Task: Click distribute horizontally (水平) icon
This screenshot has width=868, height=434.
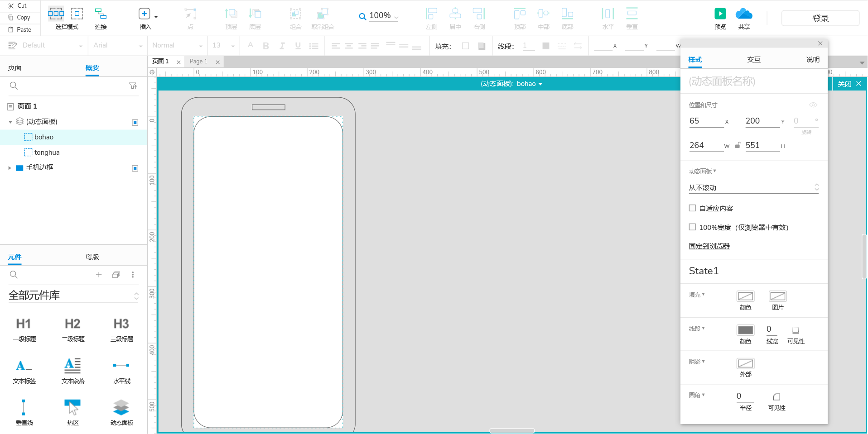Action: coord(608,14)
